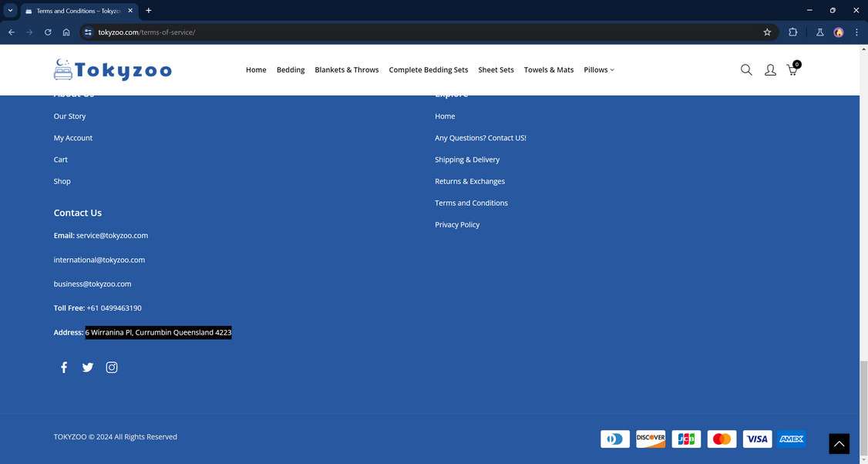Screen dimensions: 868x464
Task: Open the Chrome three-dot menu
Action: [x=856, y=32]
